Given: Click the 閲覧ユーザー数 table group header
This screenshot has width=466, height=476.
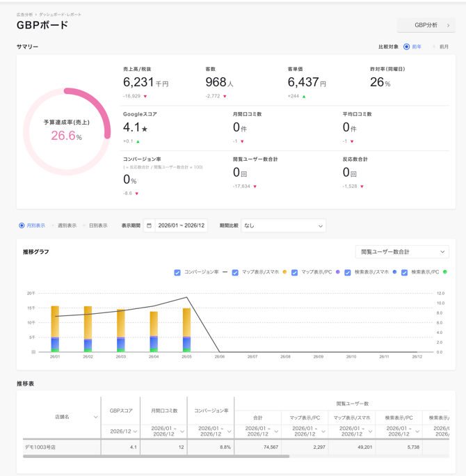Looking at the screenshot, I should tap(352, 404).
